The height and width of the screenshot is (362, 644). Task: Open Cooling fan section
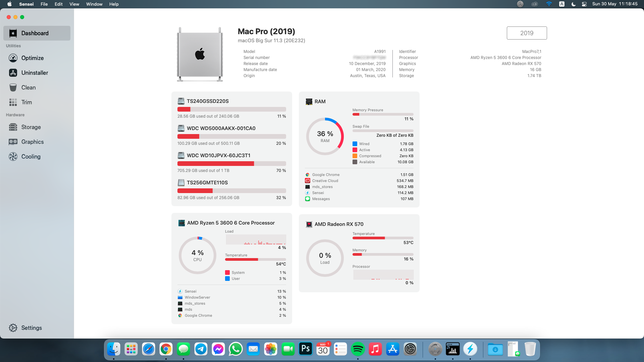coord(31,157)
